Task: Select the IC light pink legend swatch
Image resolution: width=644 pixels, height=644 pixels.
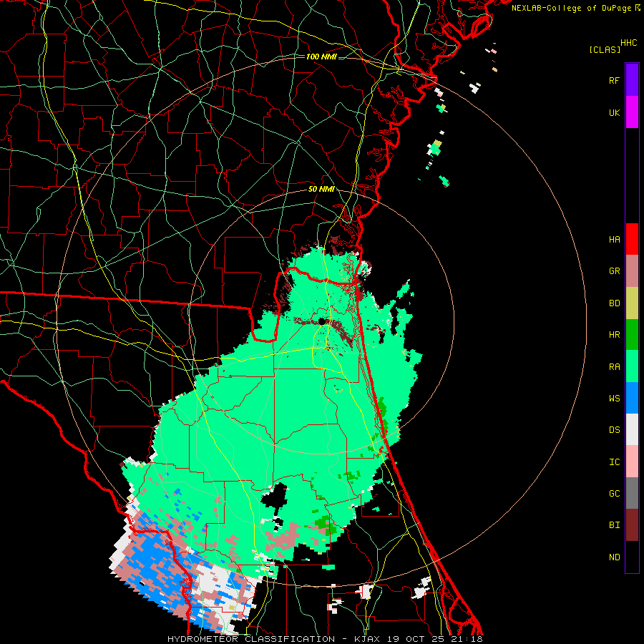Action: [632, 462]
